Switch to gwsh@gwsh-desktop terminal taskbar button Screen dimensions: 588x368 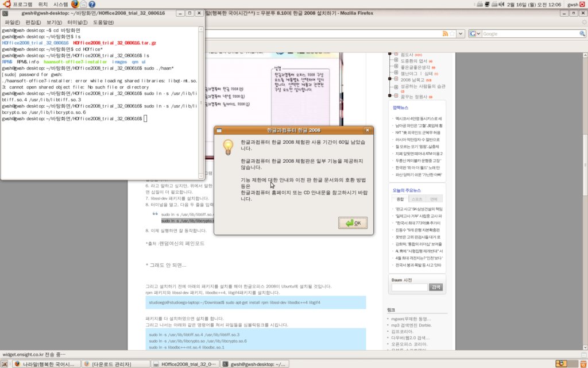click(x=255, y=364)
